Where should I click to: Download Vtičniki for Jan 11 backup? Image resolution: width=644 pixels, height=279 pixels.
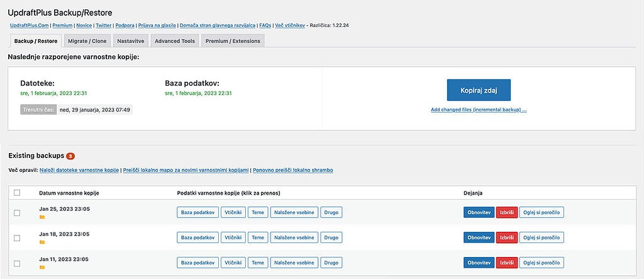(233, 263)
